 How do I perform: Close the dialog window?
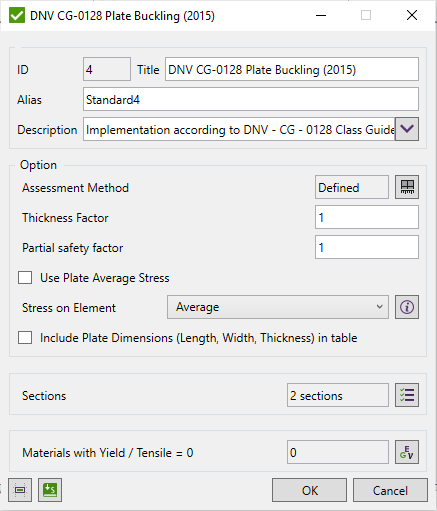tap(412, 15)
